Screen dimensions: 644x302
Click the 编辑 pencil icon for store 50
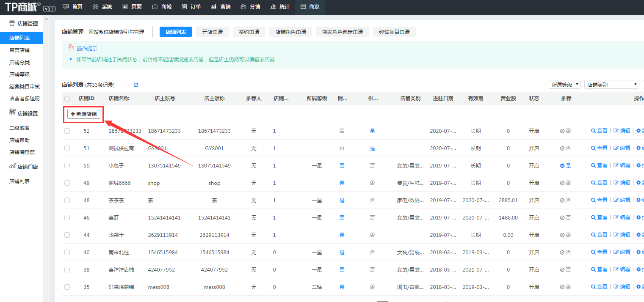616,166
